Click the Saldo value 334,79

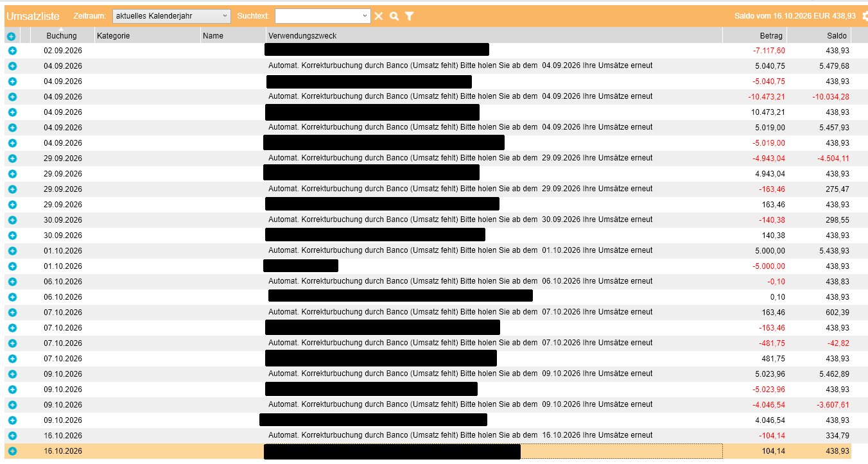pos(837,436)
